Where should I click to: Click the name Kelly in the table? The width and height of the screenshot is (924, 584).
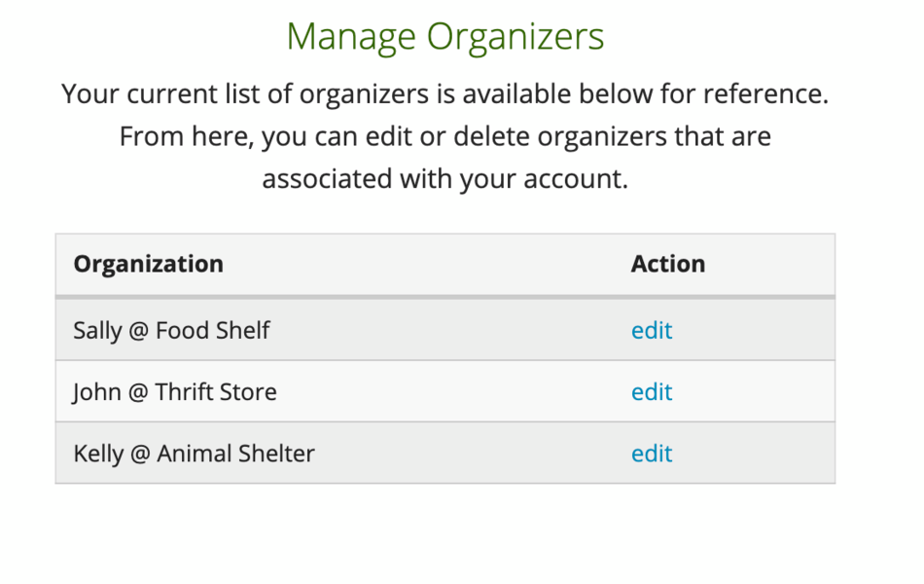[98, 454]
